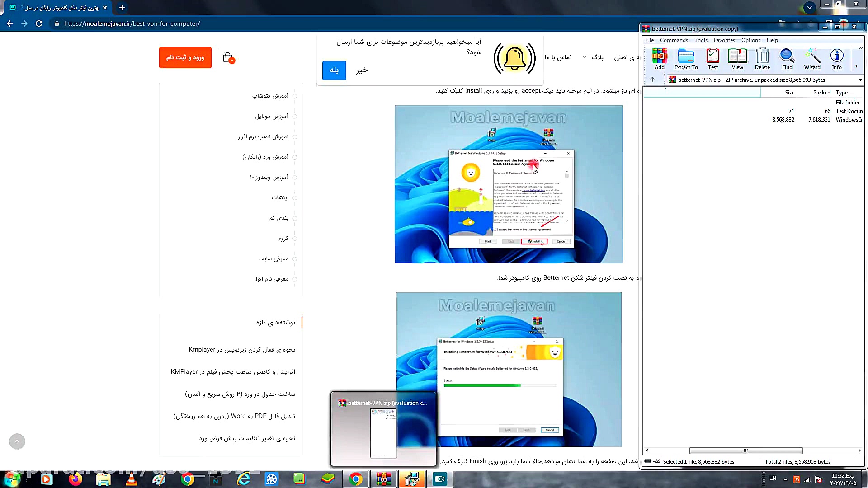The height and width of the screenshot is (488, 868).
Task: Click the browser address bar URL
Action: tap(132, 23)
